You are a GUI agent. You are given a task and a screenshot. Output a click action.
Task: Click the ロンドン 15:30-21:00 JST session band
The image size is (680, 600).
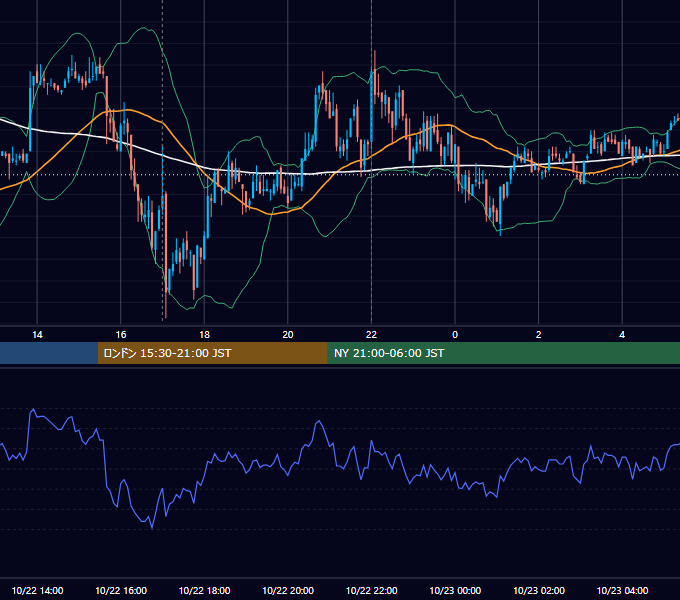(212, 353)
